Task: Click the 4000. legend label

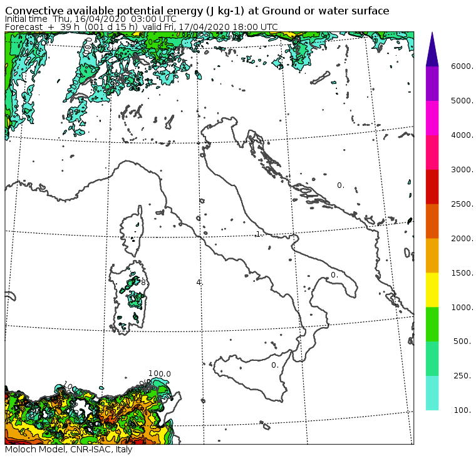Action: click(x=462, y=135)
